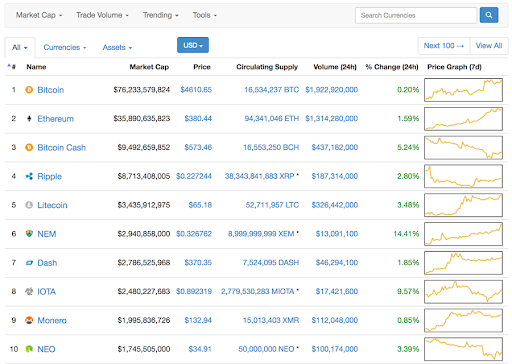Click the View All button

[x=489, y=46]
